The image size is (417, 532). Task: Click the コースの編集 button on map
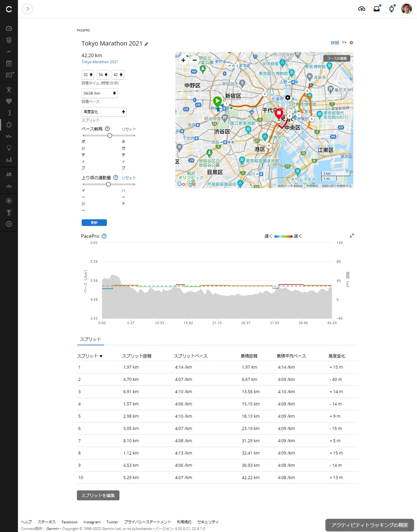click(337, 58)
